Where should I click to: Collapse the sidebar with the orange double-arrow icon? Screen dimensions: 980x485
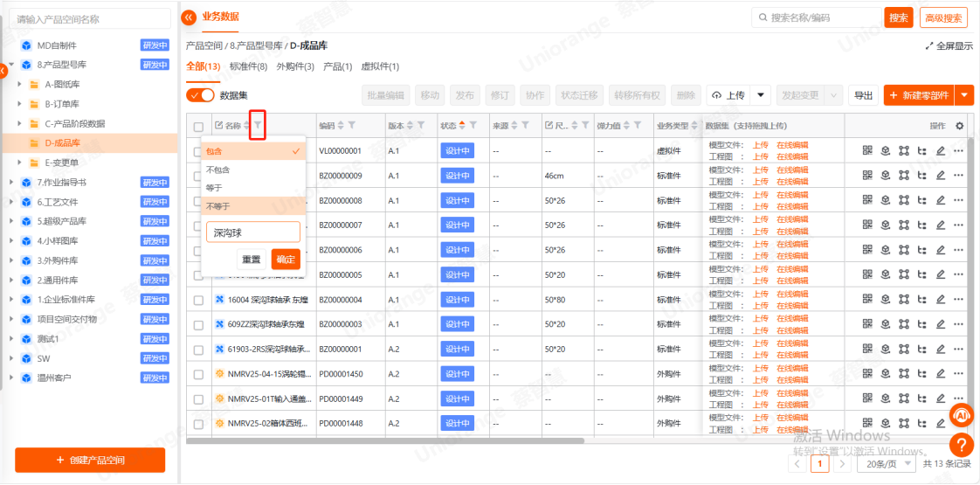point(188,17)
